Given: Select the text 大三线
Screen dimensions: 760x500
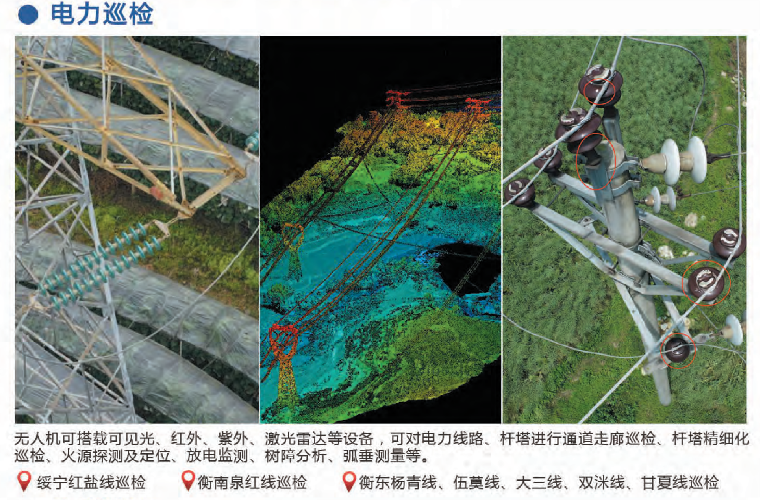Looking at the screenshot, I should [x=538, y=483].
